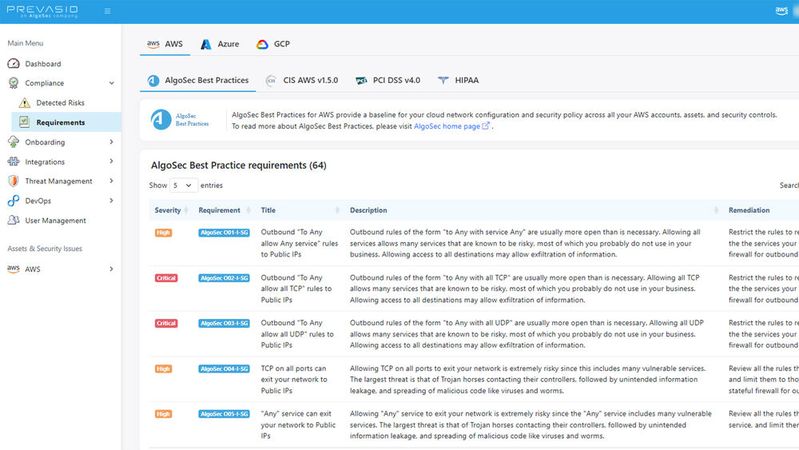The height and width of the screenshot is (450, 799).
Task: Click the GCP logo icon
Action: (262, 44)
